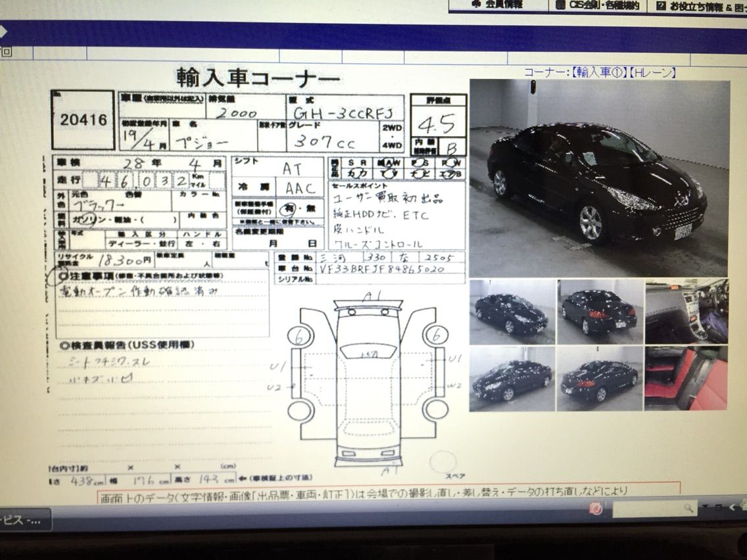This screenshot has height=560, width=747.
Task: Open the CIS会則・各種規約 tab
Action: tap(599, 5)
